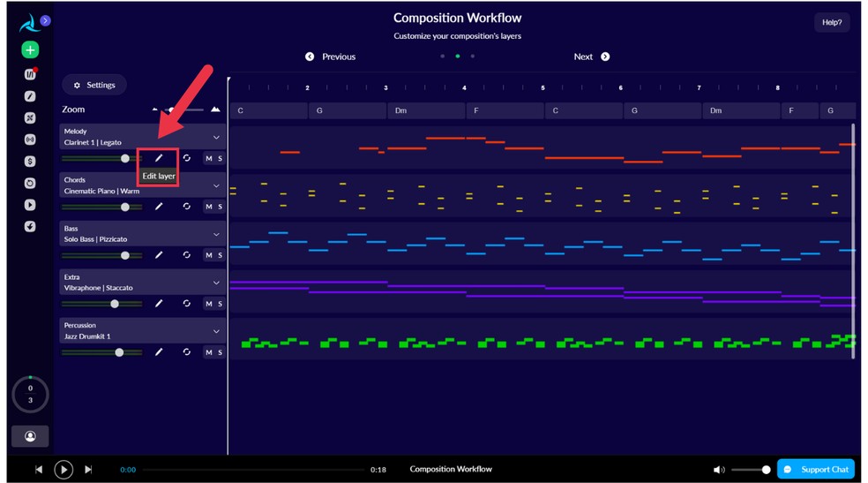Solo the Percussion layer
Screen dimensions: 868x483
(x=220, y=352)
